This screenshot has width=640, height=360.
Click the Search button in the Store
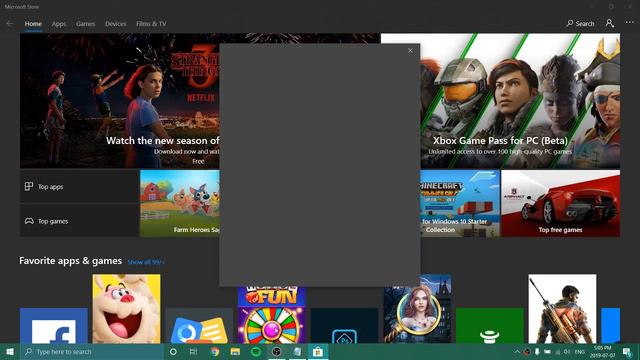(x=580, y=24)
